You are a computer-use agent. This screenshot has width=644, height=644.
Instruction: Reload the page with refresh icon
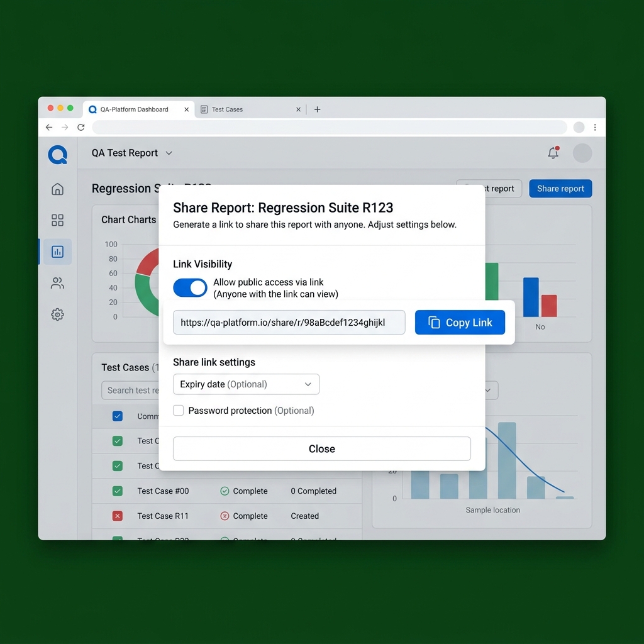pos(81,127)
